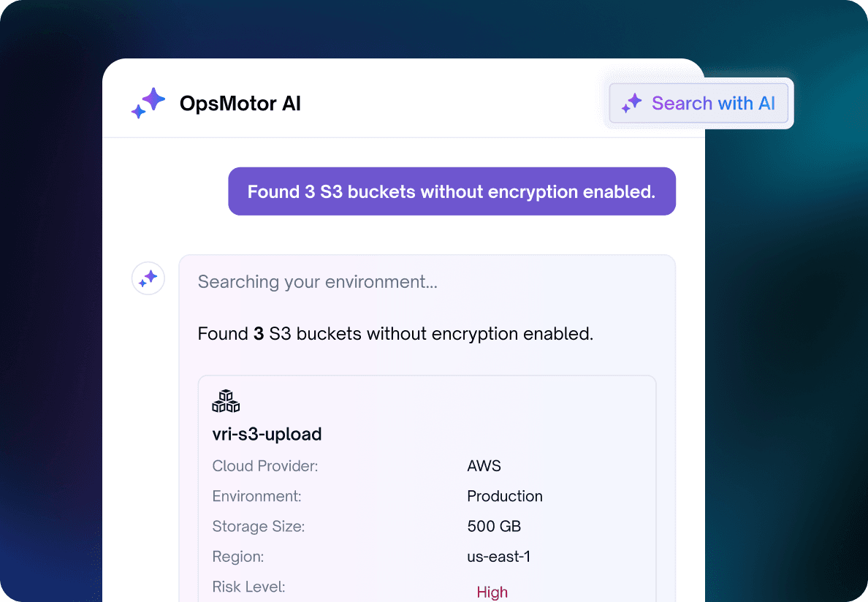This screenshot has width=868, height=602.
Task: Click the High risk level badge
Action: click(x=492, y=592)
